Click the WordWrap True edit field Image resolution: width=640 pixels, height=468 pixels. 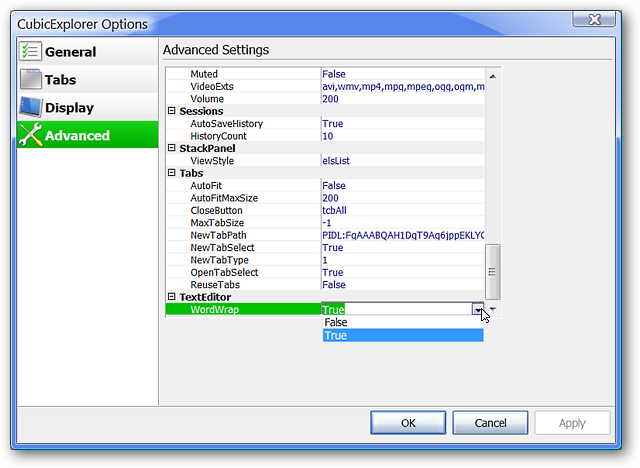point(396,309)
